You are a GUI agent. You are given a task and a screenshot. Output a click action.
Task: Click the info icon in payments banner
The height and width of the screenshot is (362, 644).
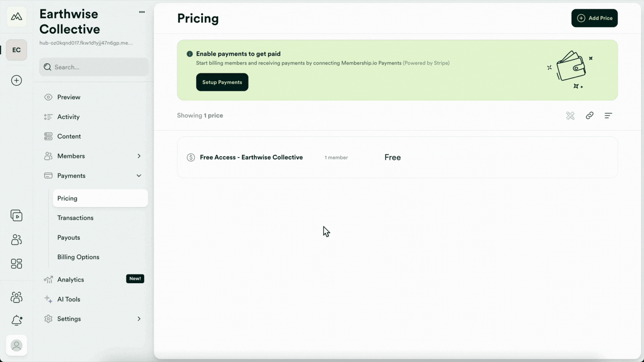coord(190,54)
